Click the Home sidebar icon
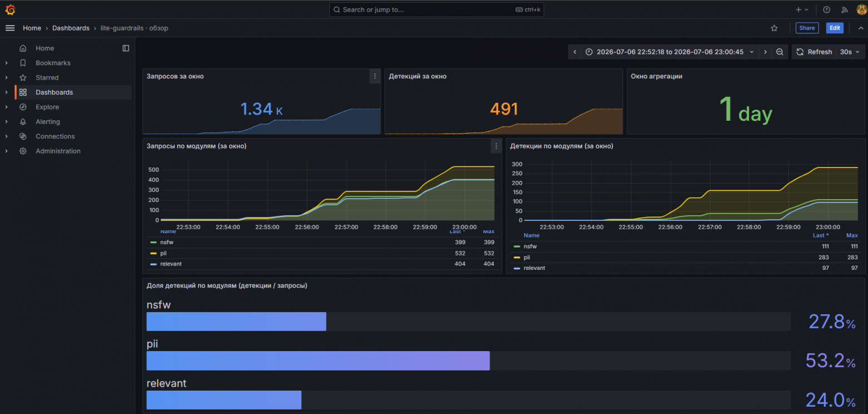This screenshot has width=868, height=414. coord(23,48)
